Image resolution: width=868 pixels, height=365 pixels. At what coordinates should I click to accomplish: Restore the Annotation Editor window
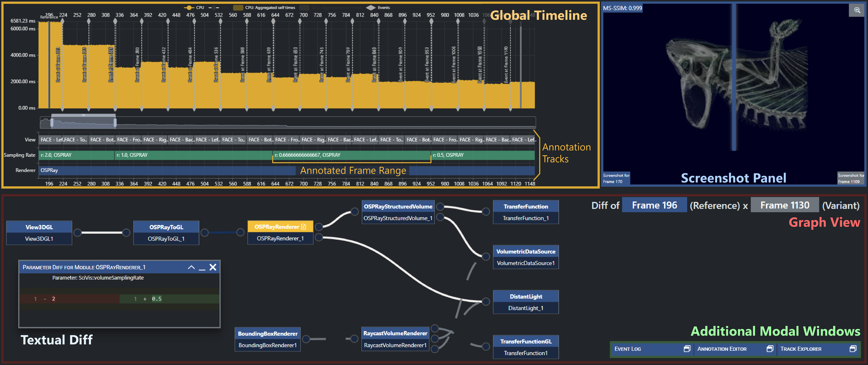pyautogui.click(x=770, y=348)
